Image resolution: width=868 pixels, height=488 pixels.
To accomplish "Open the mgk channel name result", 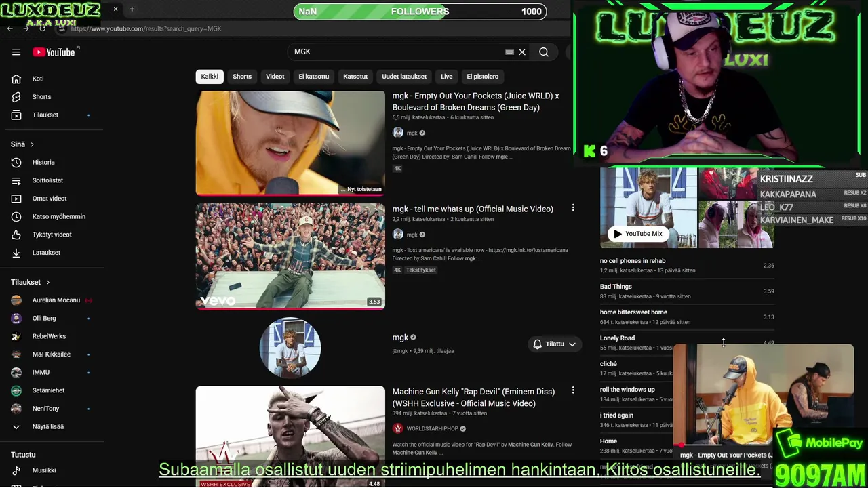I will click(x=400, y=338).
